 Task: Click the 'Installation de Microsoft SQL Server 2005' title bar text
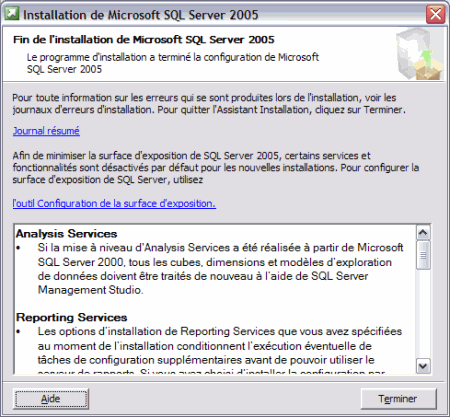click(x=141, y=15)
